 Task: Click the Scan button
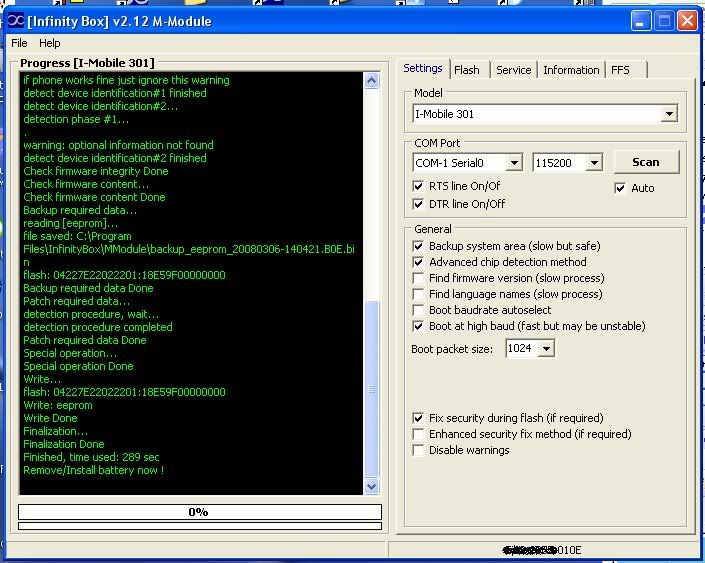(646, 162)
